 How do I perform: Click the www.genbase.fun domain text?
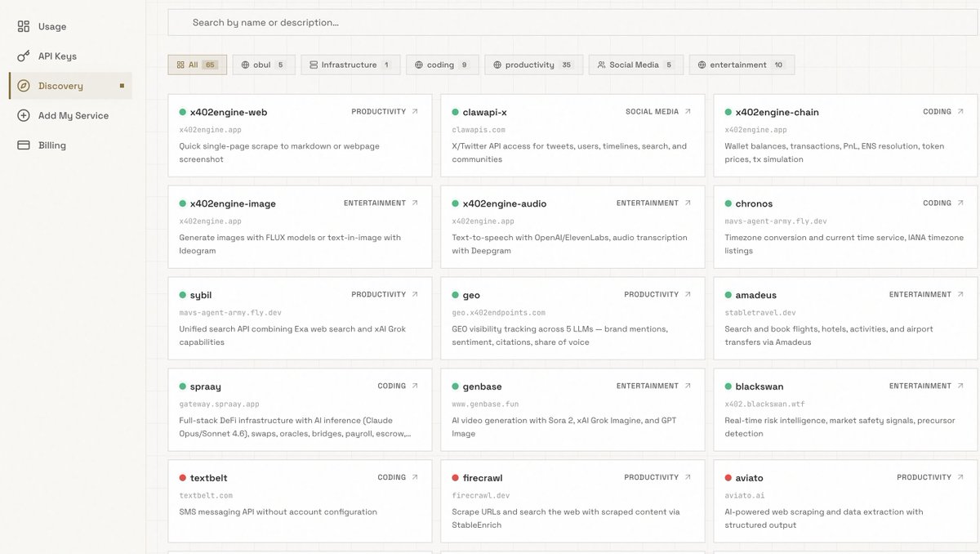[x=485, y=404]
